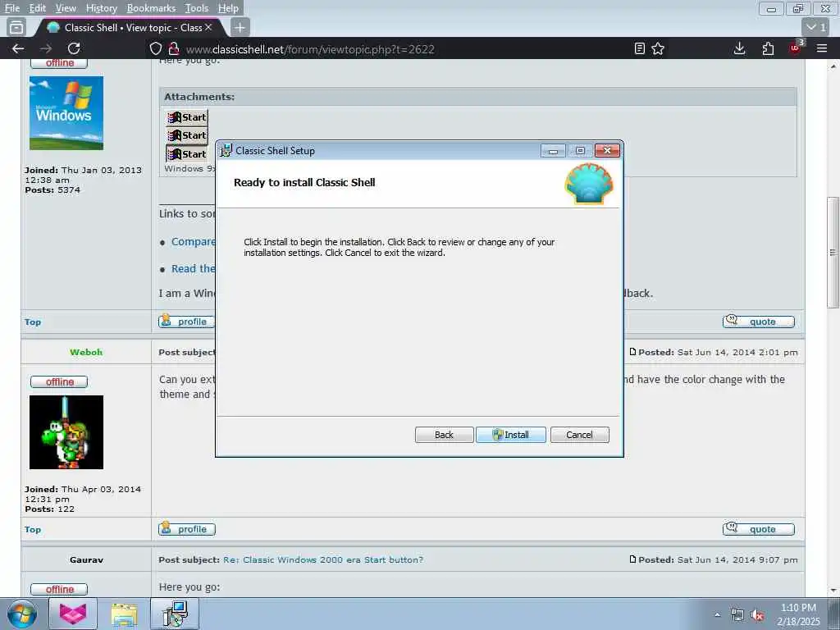The height and width of the screenshot is (630, 840).
Task: Click the Top link under Weboh's post
Action: pyautogui.click(x=33, y=529)
